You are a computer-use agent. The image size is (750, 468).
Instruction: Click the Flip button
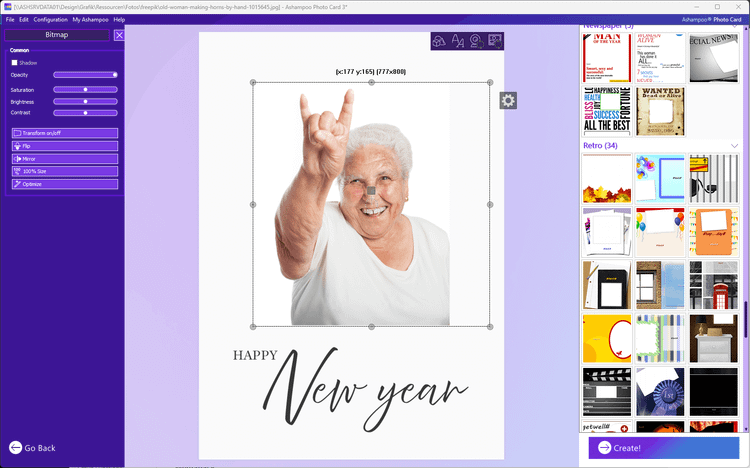click(x=65, y=146)
